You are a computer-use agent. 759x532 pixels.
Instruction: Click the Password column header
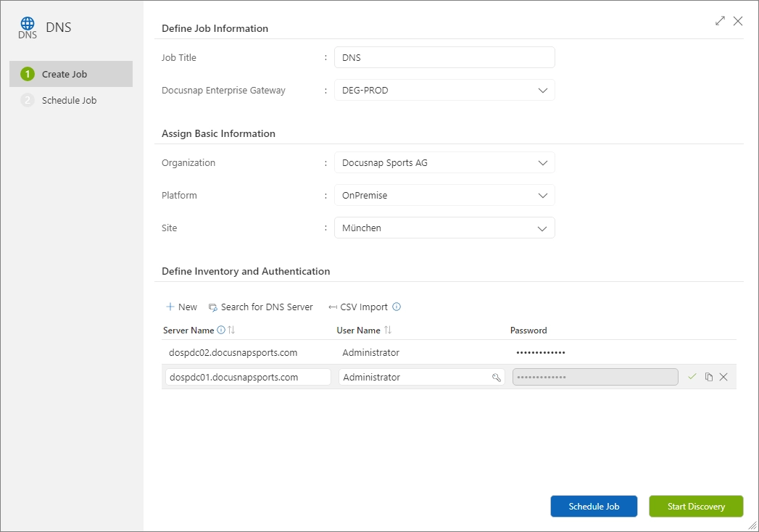(x=528, y=330)
